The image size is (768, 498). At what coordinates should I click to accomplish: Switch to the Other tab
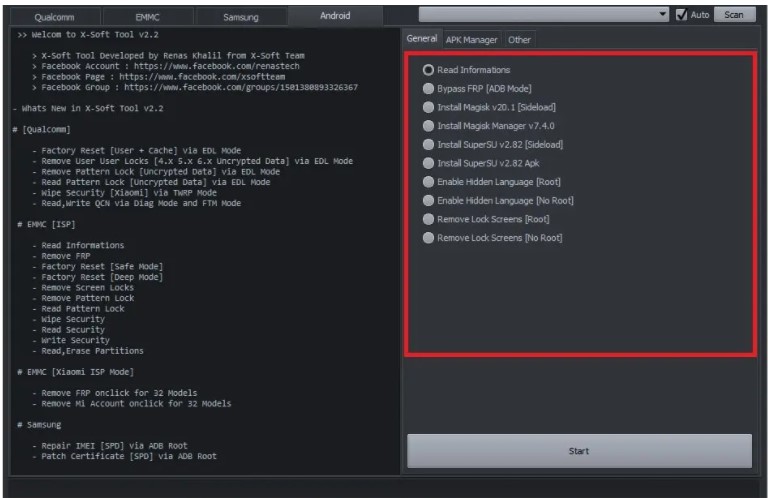pos(519,39)
